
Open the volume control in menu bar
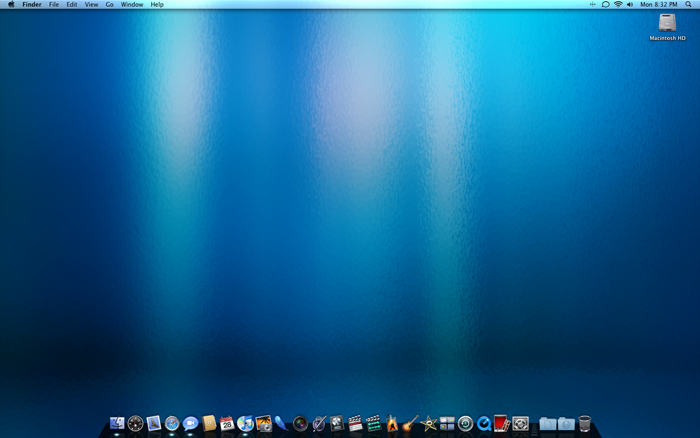pyautogui.click(x=630, y=4)
